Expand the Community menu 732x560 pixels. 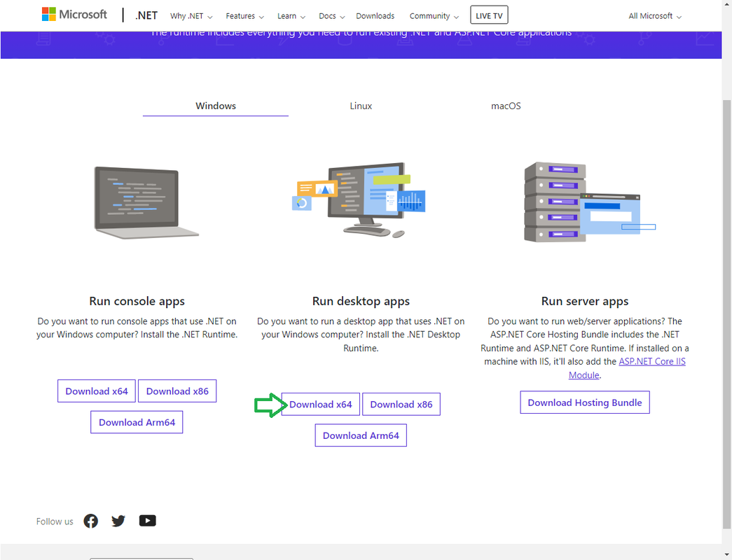[434, 16]
